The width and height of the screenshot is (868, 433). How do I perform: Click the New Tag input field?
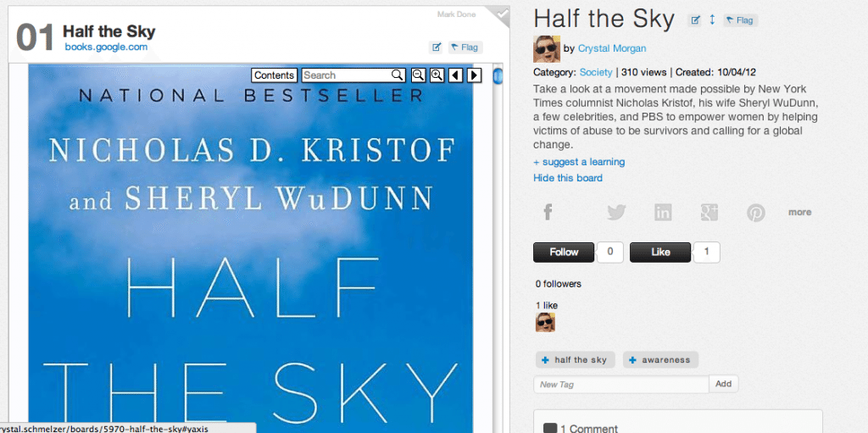[621, 384]
